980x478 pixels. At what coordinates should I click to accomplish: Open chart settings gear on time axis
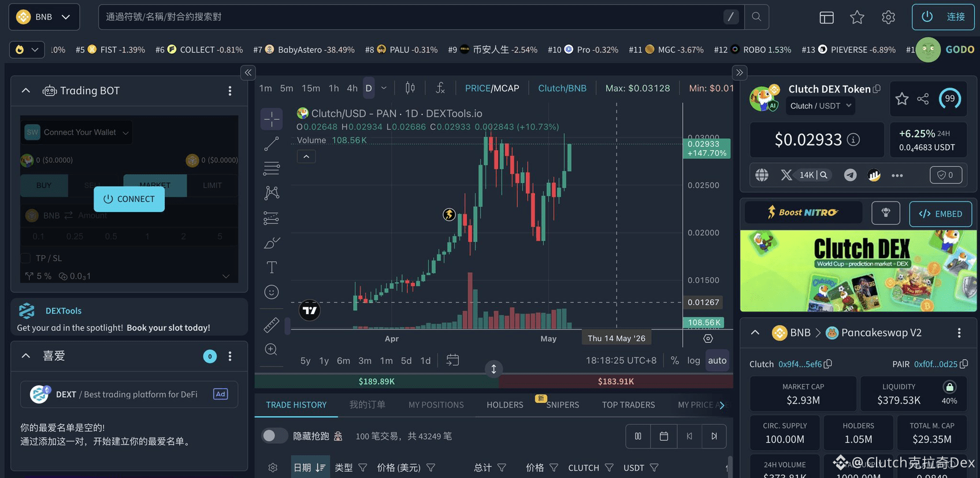click(708, 339)
